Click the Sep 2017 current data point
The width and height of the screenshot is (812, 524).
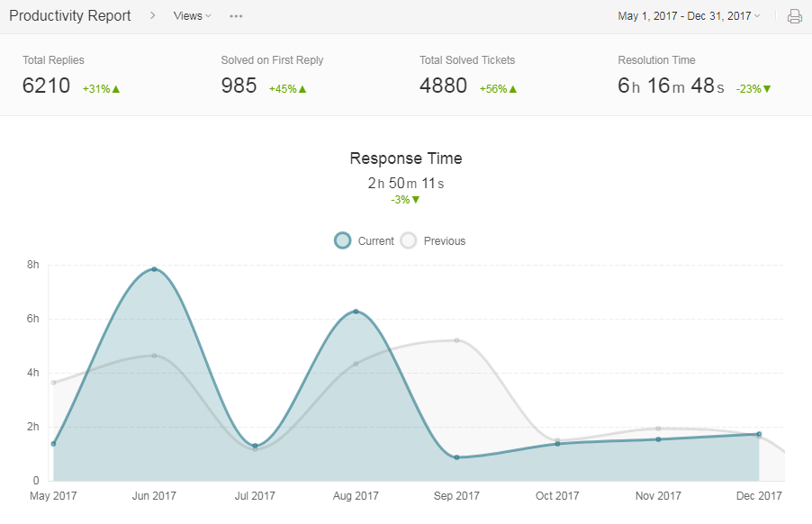(x=456, y=457)
